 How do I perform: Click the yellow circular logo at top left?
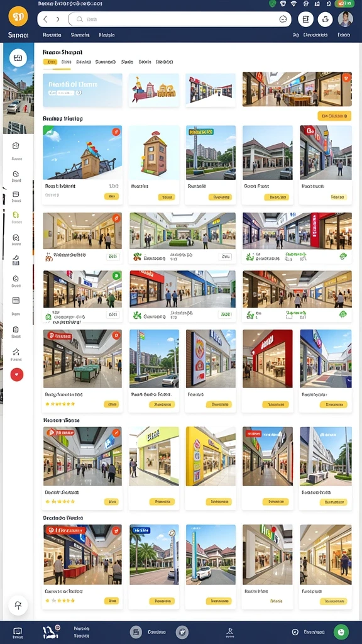coord(18,16)
